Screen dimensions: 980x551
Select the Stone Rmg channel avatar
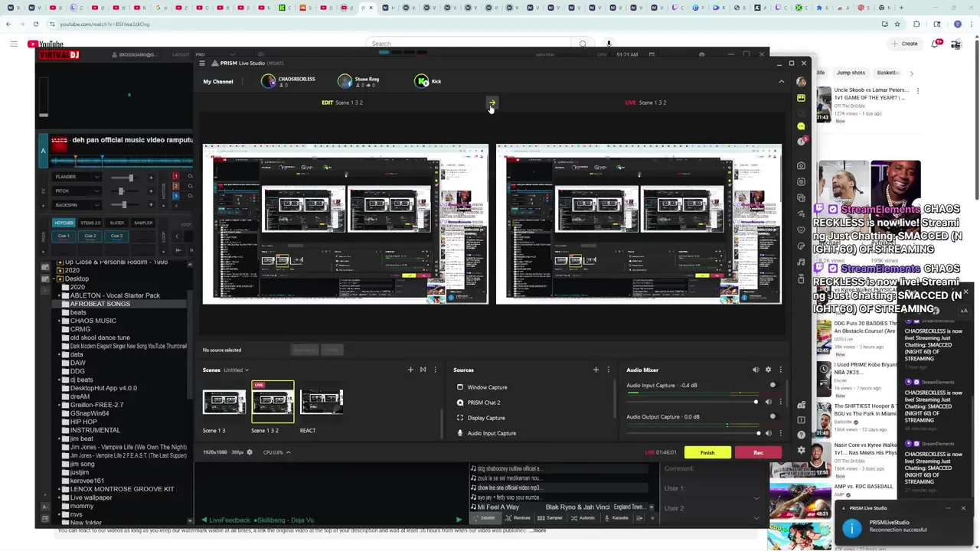click(345, 81)
